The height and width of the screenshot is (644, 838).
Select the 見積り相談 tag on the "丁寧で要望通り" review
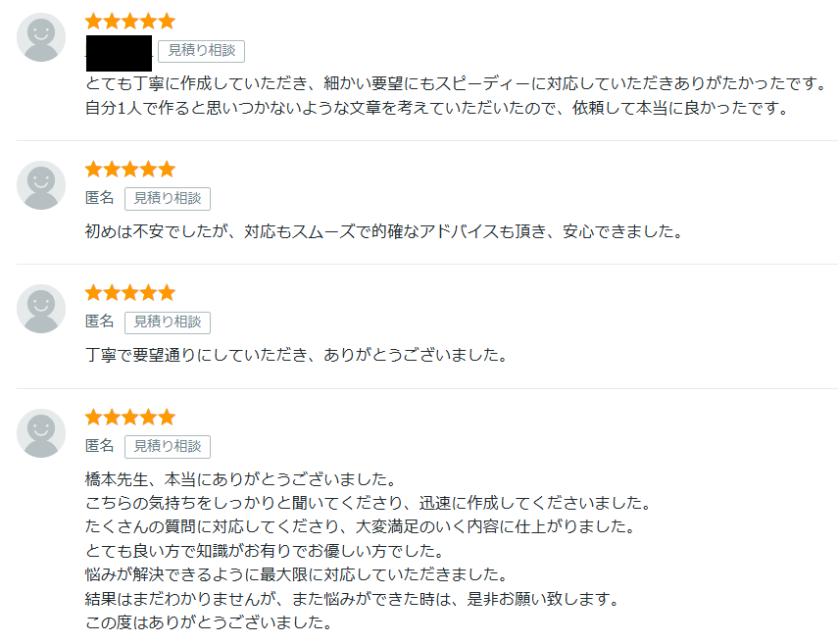pyautogui.click(x=168, y=322)
